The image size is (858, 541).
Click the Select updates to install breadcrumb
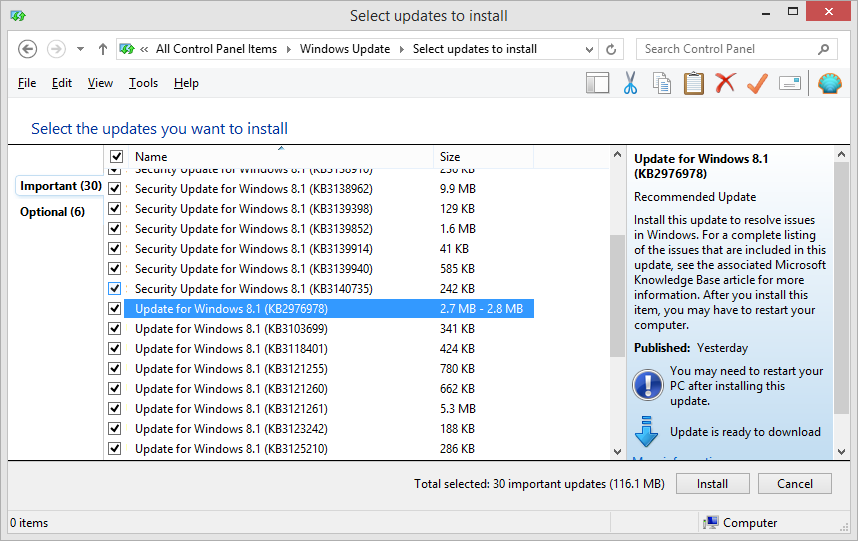pyautogui.click(x=475, y=49)
